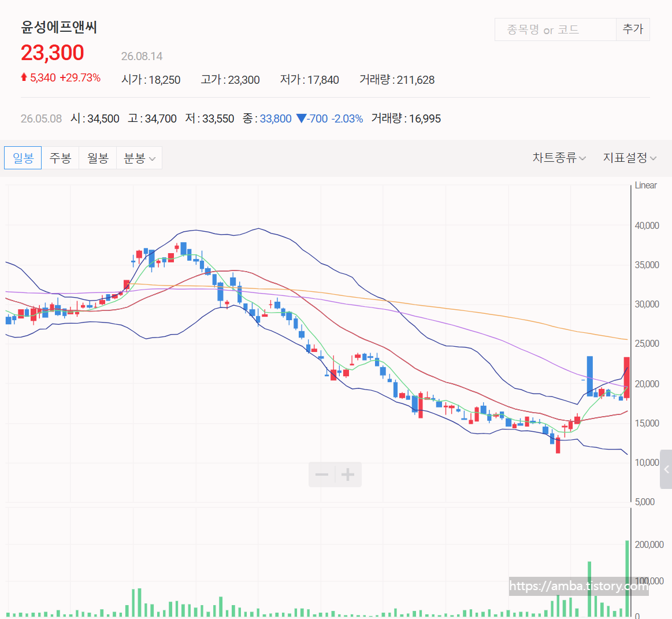Click the price change +29.73% text

click(x=80, y=77)
